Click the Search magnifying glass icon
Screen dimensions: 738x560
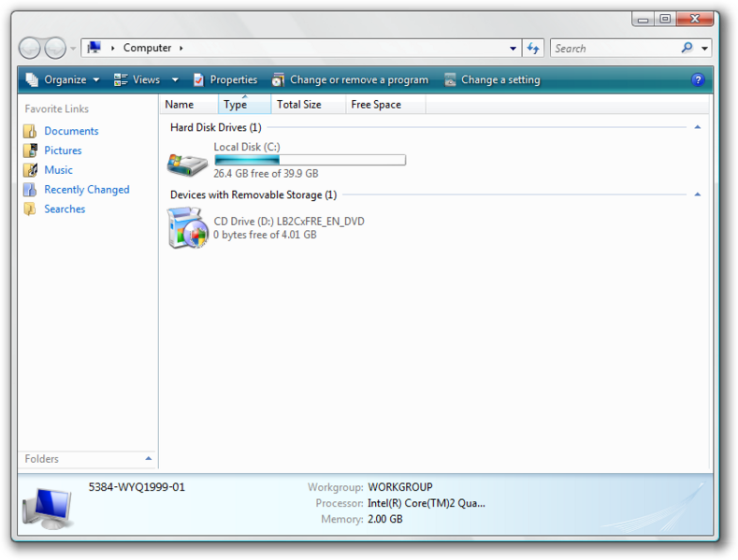tap(687, 48)
